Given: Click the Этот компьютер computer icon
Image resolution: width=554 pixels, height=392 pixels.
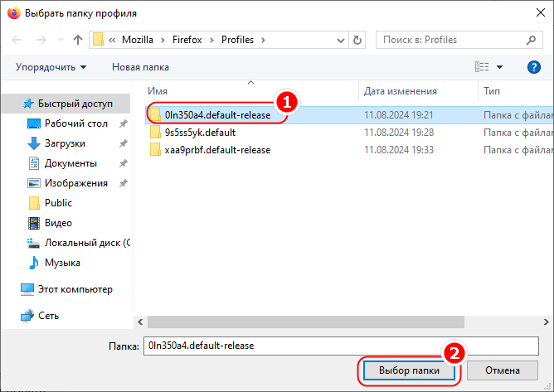Looking at the screenshot, I should click(27, 289).
